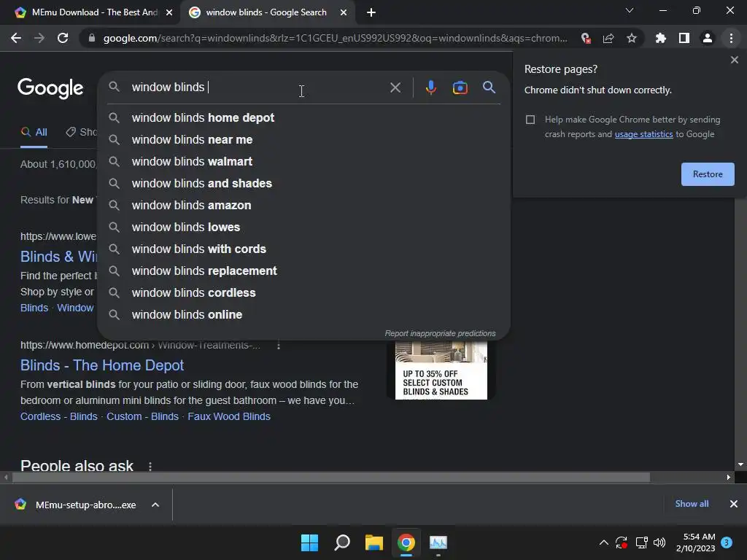
Task: Click the vertical scroll down arrow
Action: 740,464
